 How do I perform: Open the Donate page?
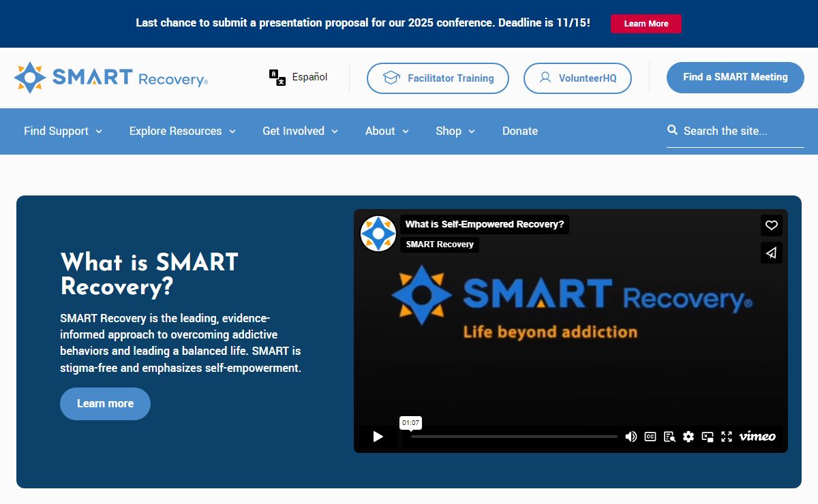[x=520, y=131]
